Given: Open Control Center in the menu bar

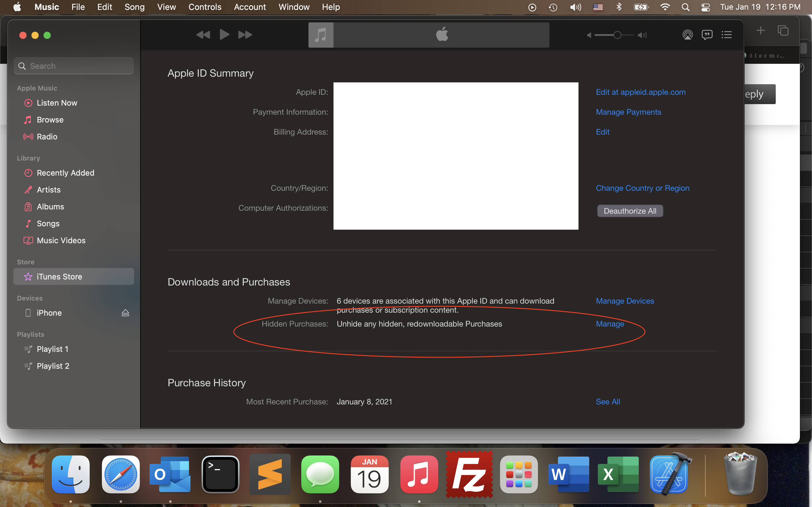Looking at the screenshot, I should (706, 7).
